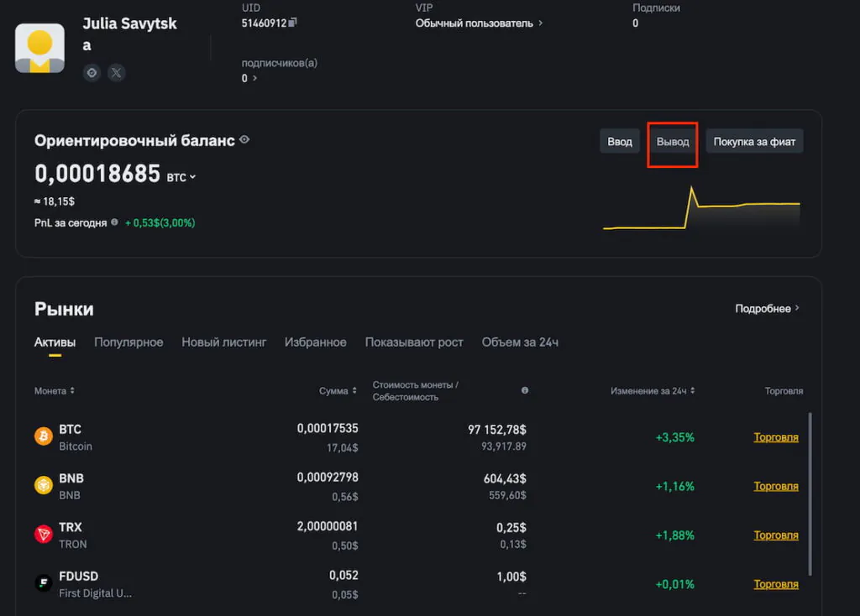Click the FDUSD coin icon
This screenshot has width=860, height=616.
[x=44, y=582]
